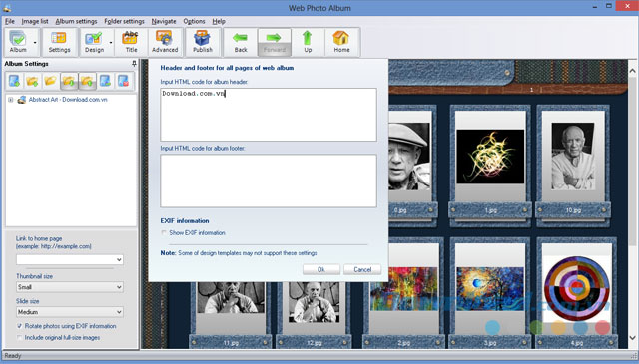Confirm the dialog with Ok
Viewport: 639px width, 364px height.
pos(321,269)
